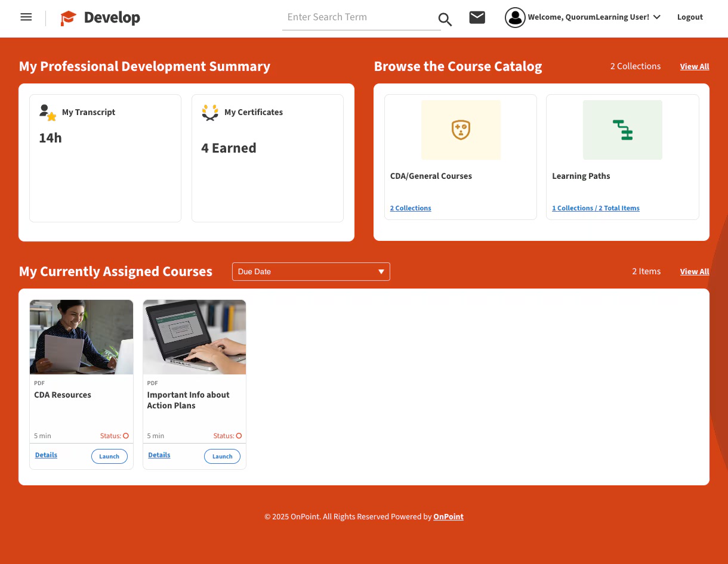Click the Status circle for CDA Resources
Image resolution: width=728 pixels, height=564 pixels.
(125, 435)
